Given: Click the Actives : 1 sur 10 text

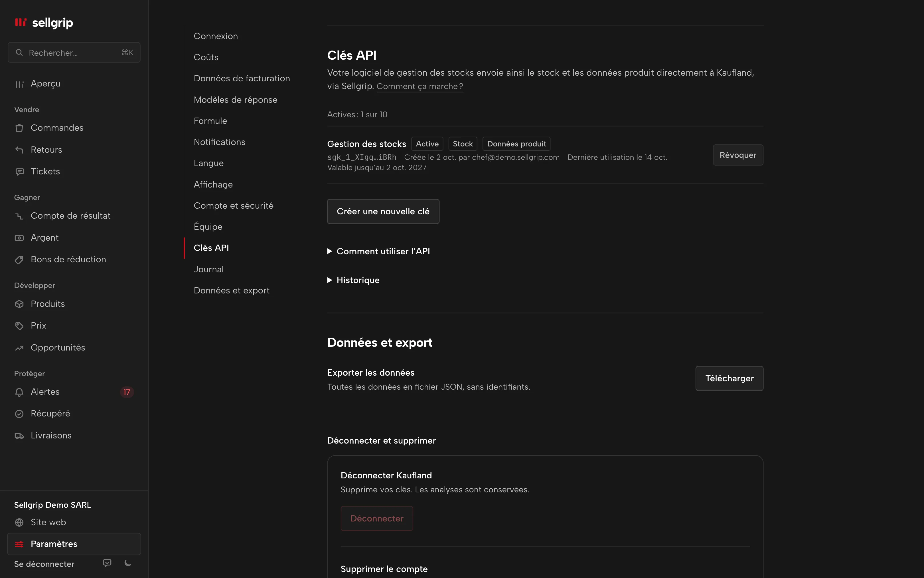Looking at the screenshot, I should (x=357, y=115).
